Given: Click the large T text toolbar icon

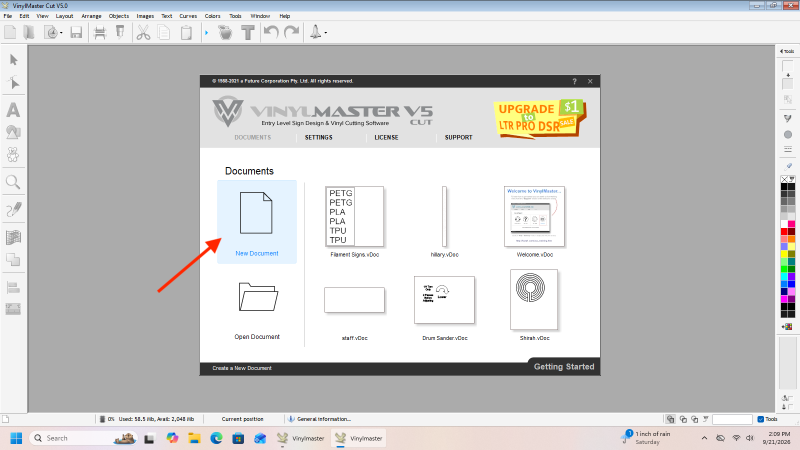Looking at the screenshot, I should coord(248,33).
